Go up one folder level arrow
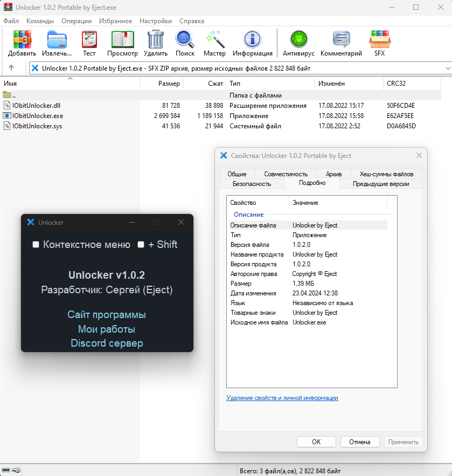Image resolution: width=452 pixels, height=476 pixels. 11,68
